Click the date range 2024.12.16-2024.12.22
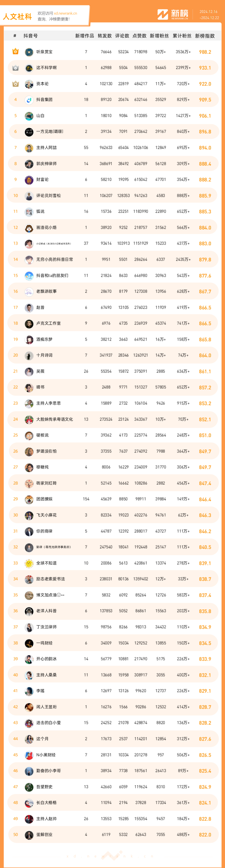 [x=209, y=15]
